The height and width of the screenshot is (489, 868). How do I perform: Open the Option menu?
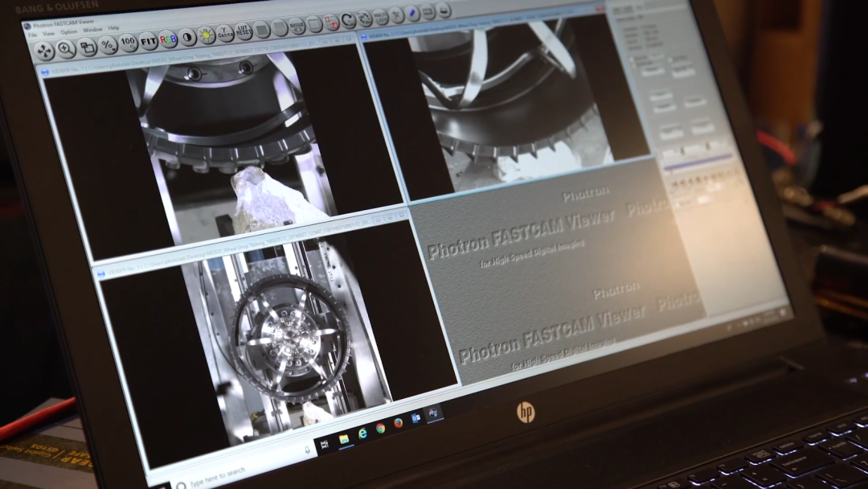[x=69, y=31]
